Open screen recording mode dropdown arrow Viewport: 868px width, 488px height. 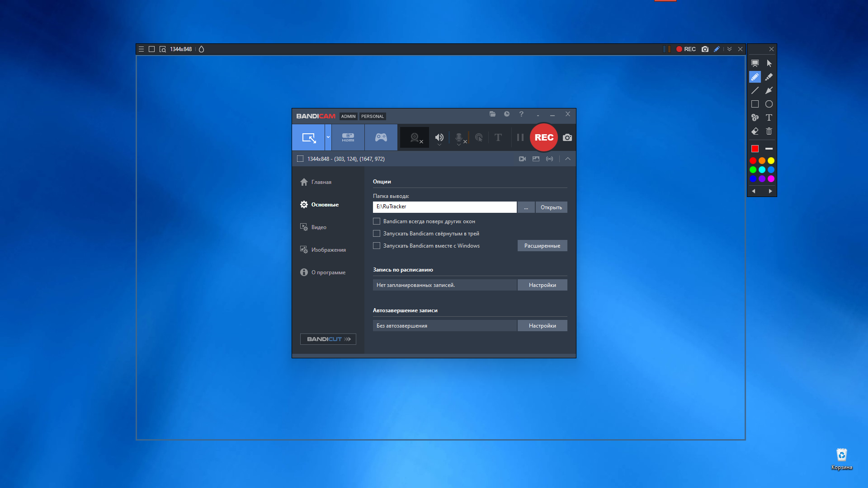tap(328, 137)
